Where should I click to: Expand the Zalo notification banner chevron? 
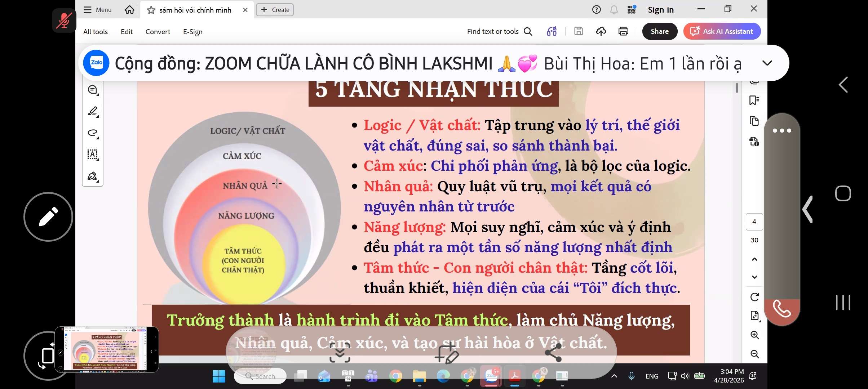click(767, 63)
